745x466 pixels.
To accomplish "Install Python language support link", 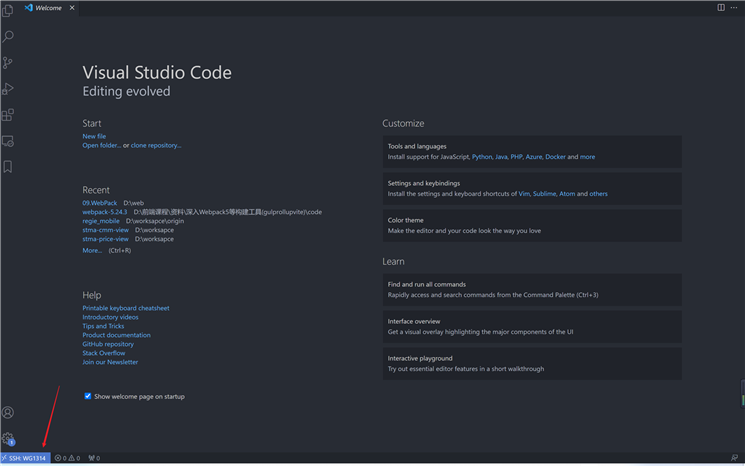I will pyautogui.click(x=482, y=157).
